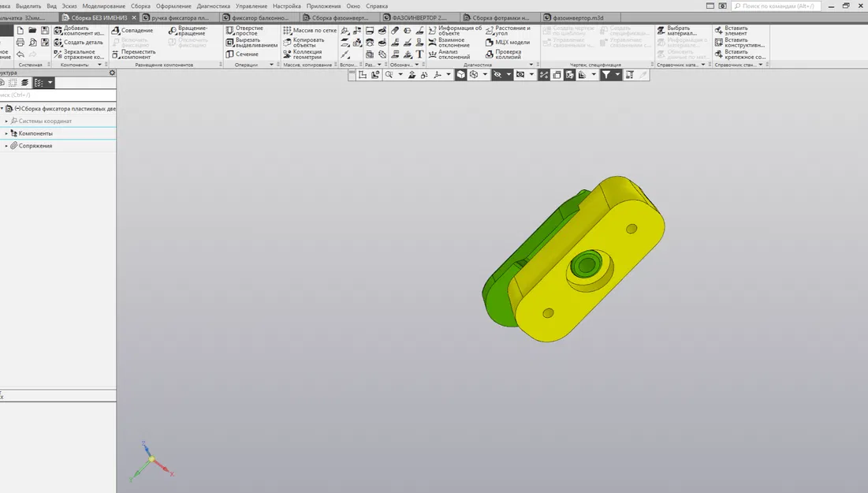Click 'Зеркальное отражение ко...' tool
The width and height of the screenshot is (868, 493).
click(x=79, y=54)
